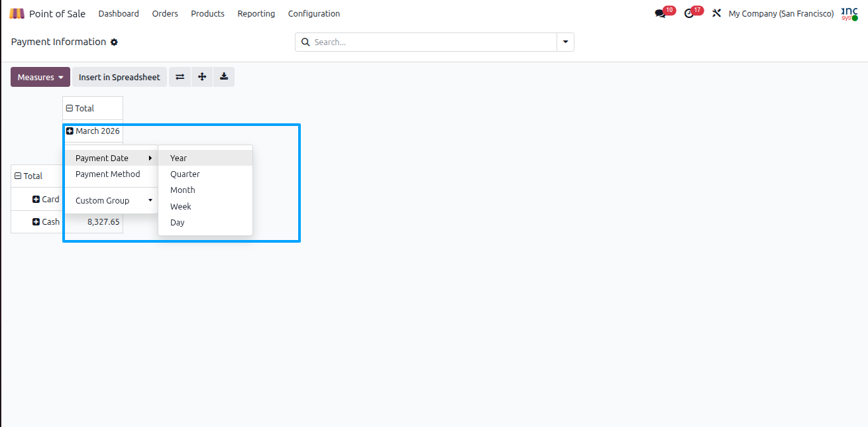This screenshot has width=868, height=427.
Task: Flip the pivot axis with swap icon
Action: coord(180,77)
